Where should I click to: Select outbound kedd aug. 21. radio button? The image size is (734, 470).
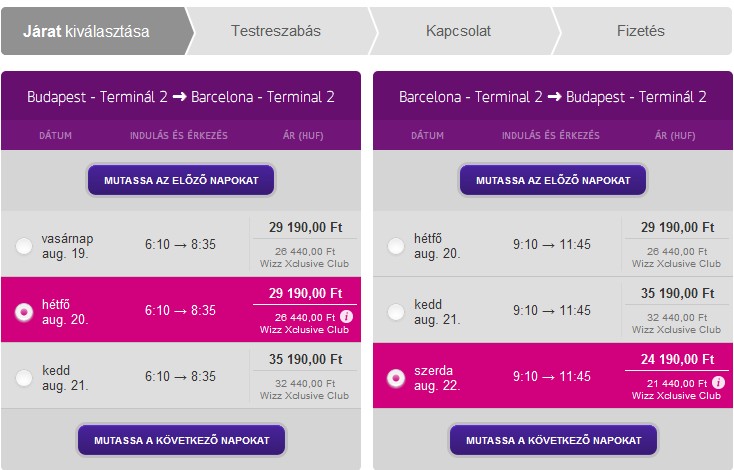[24, 378]
